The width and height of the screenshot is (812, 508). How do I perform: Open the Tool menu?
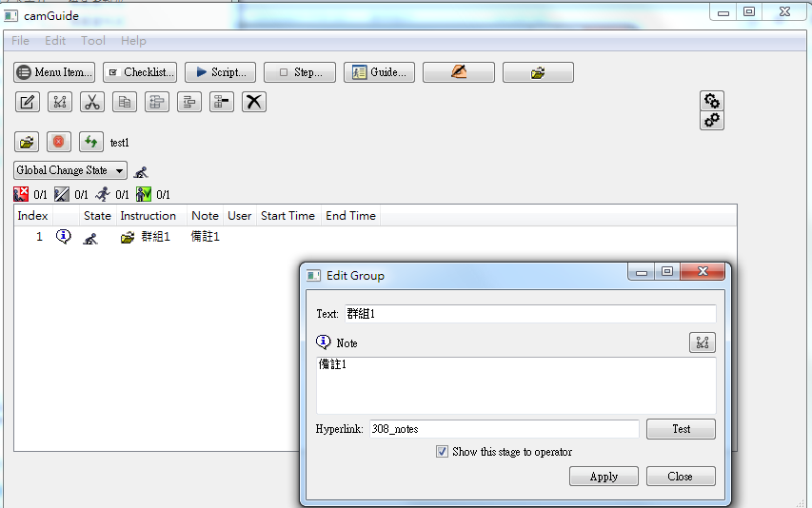click(x=93, y=40)
